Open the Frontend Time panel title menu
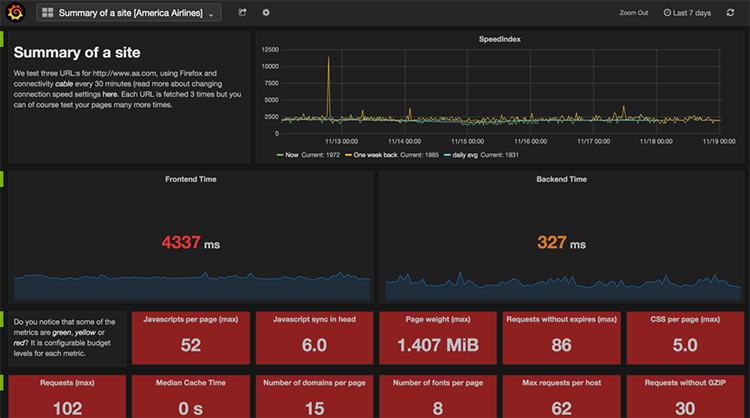The width and height of the screenshot is (750, 418). point(190,179)
